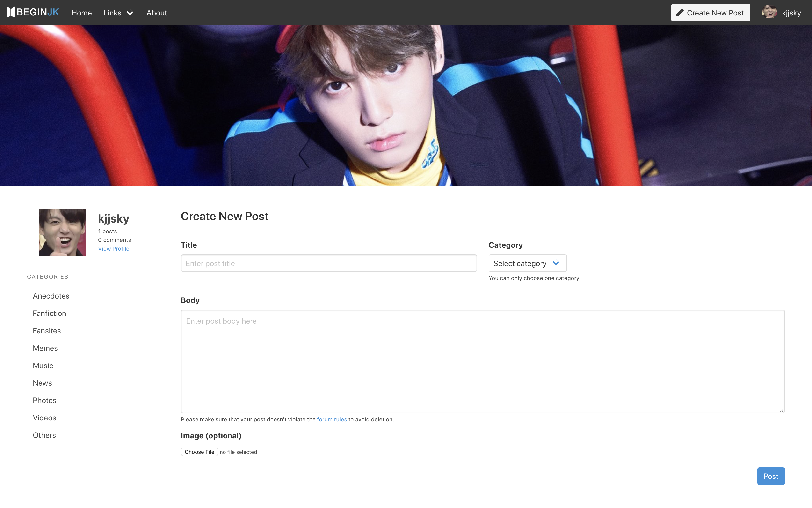Click the '0 comments' count text
Viewport: 812px width, 508px height.
[114, 240]
